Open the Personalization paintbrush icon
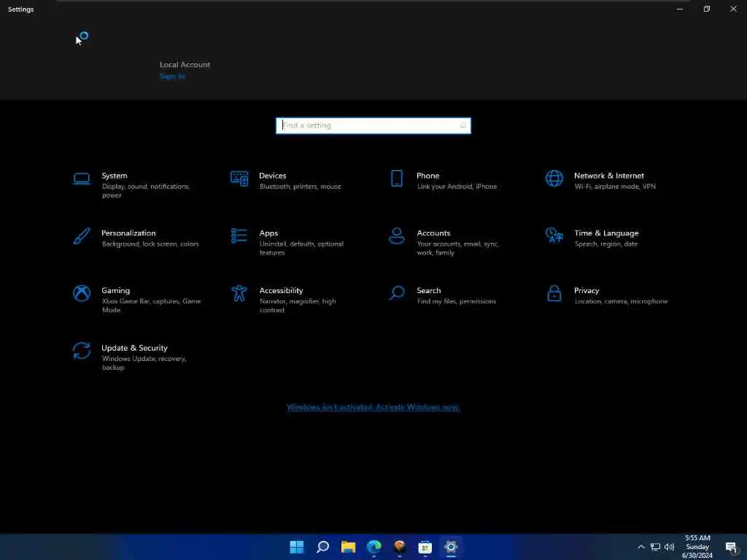The height and width of the screenshot is (560, 747). (82, 236)
